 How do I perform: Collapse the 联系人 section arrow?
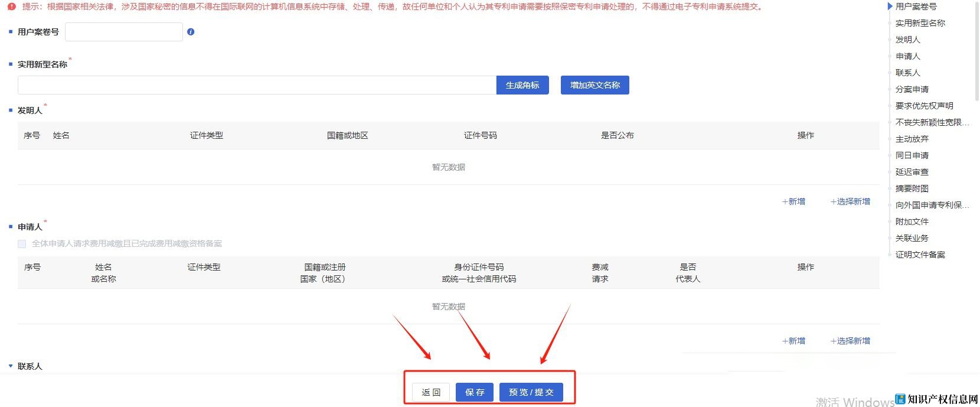11,366
